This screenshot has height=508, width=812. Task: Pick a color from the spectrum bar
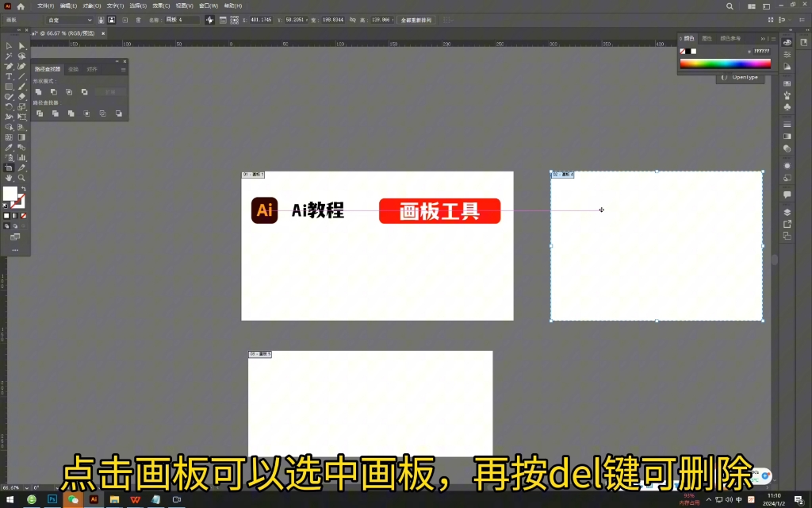(723, 63)
